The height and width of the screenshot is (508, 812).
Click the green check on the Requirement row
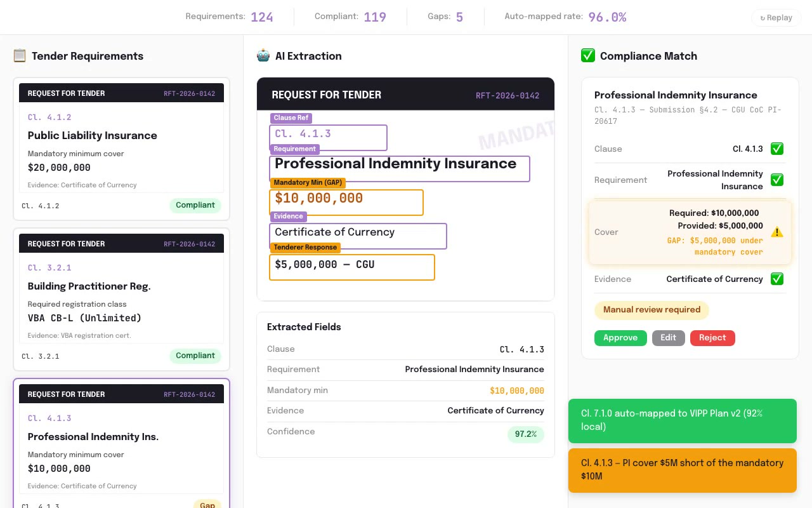click(777, 180)
